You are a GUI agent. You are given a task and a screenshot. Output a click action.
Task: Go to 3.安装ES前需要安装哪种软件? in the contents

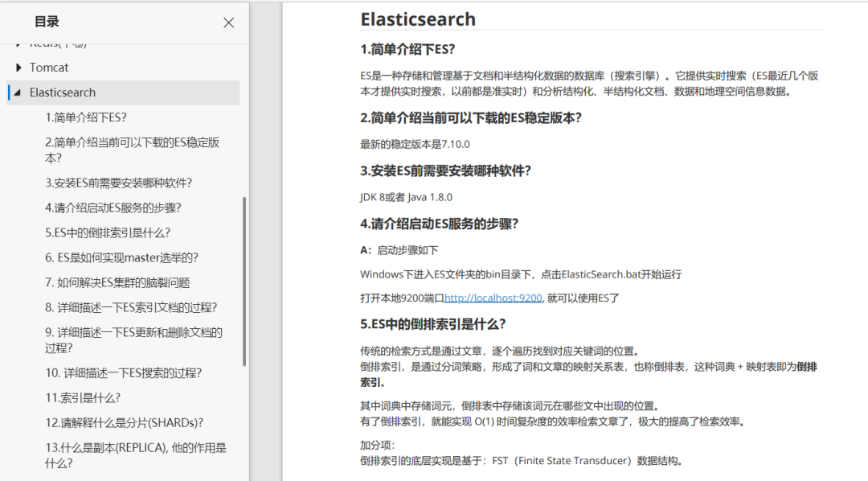pos(118,183)
